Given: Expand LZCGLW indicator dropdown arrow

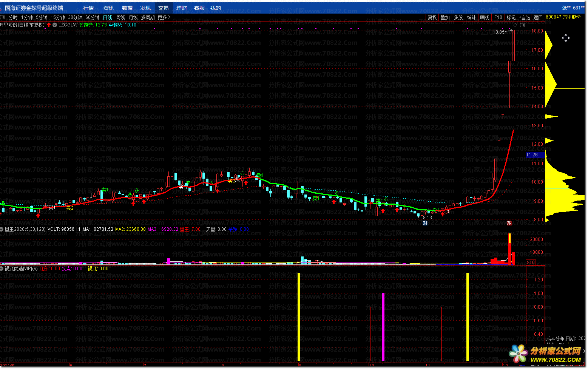Looking at the screenshot, I should tap(55, 25).
